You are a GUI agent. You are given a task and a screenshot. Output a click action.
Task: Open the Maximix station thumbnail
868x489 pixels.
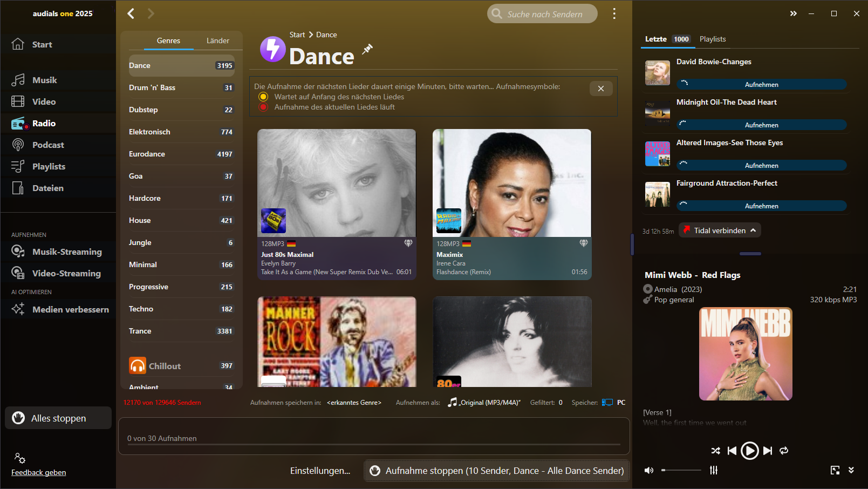(512, 183)
